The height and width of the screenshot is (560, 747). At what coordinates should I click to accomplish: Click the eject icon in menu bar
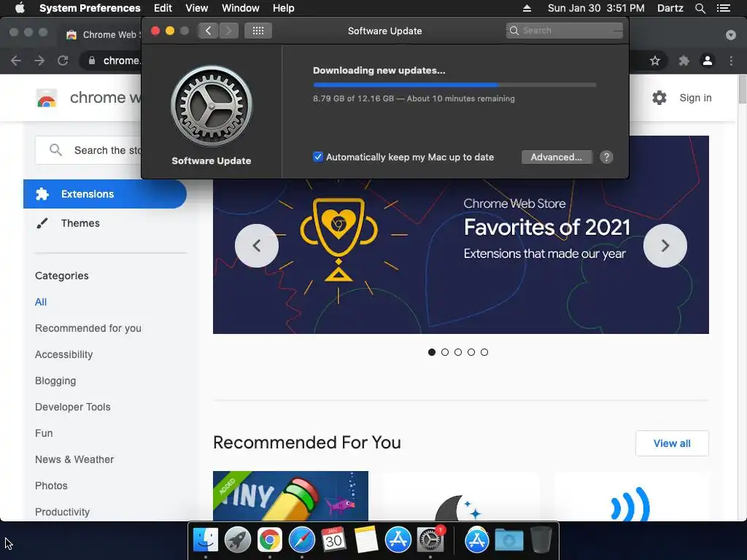click(x=527, y=8)
